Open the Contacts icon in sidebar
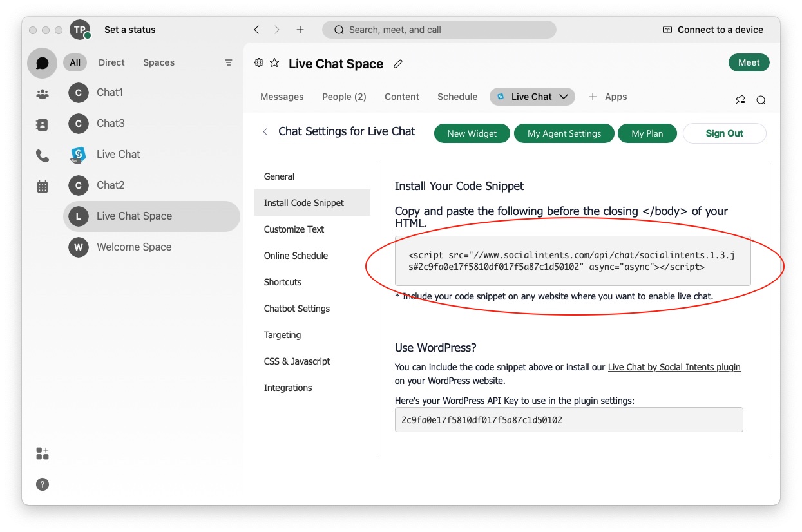Screen dimensions: 802x532 [43, 125]
